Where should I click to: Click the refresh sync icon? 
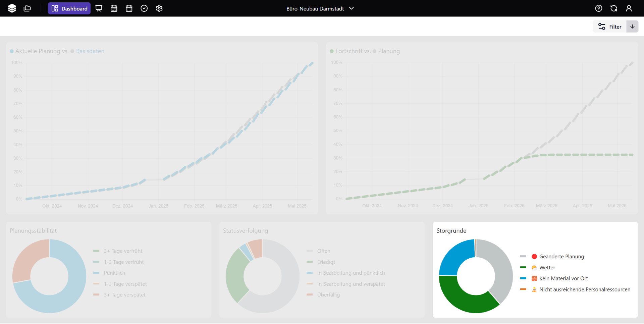(x=614, y=8)
